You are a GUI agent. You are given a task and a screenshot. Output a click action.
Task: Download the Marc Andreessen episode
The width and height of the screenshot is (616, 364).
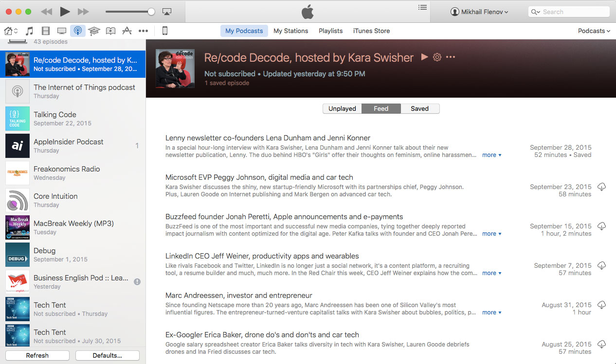coord(602,305)
